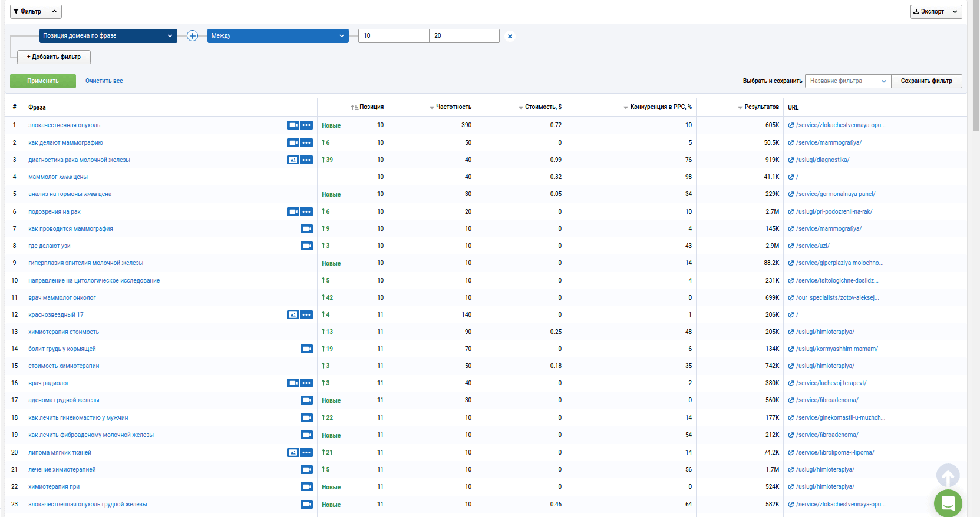980x517 pixels.
Task: Open the green chat widget
Action: 948,503
